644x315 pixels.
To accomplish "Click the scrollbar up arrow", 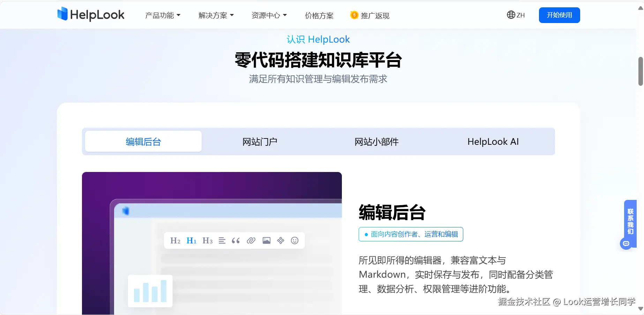I will click(x=641, y=8).
